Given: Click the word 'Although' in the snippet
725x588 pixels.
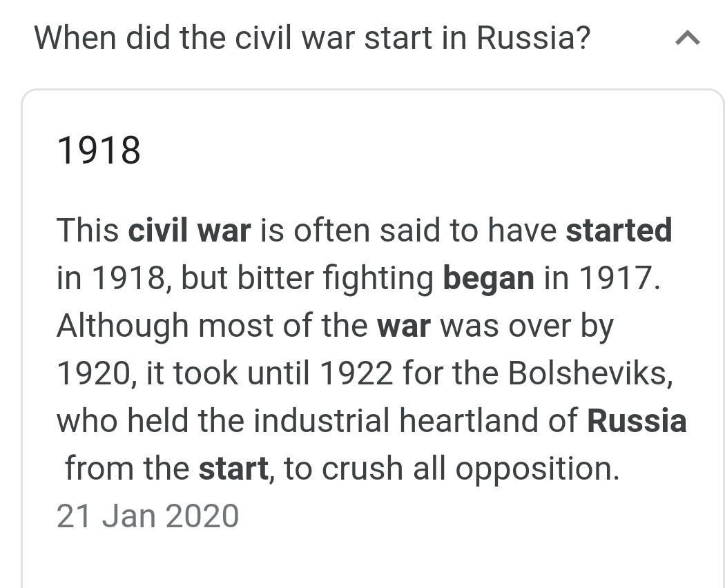Looking at the screenshot, I should click(122, 327).
